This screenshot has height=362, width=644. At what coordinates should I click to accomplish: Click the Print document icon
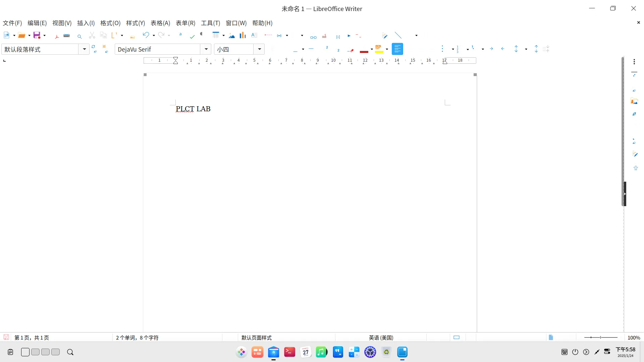[67, 36]
